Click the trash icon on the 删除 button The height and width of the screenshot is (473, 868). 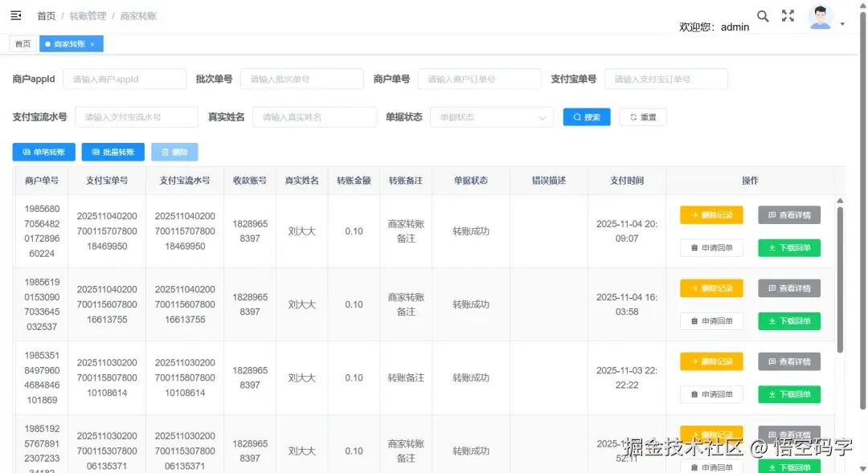coord(166,151)
